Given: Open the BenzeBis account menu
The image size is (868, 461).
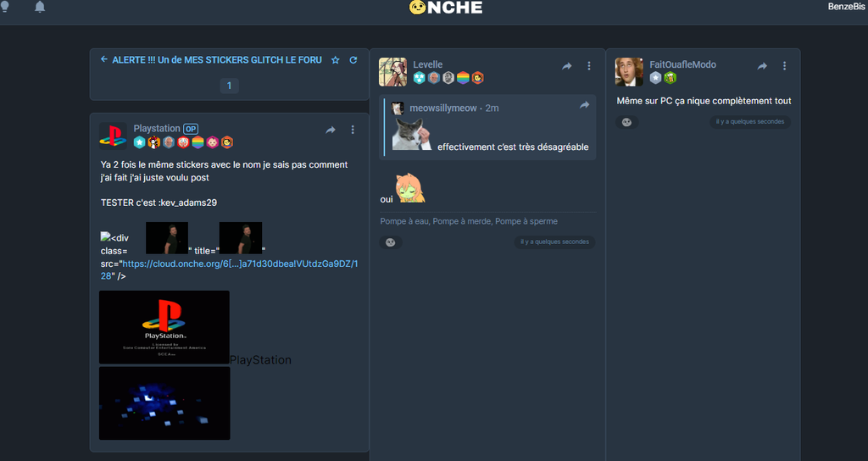Looking at the screenshot, I should pos(846,8).
